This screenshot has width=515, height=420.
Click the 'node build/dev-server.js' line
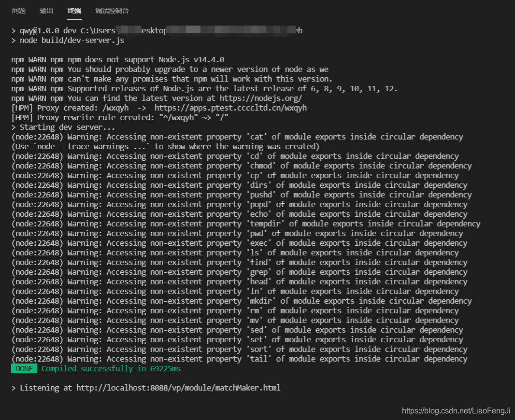coord(68,41)
